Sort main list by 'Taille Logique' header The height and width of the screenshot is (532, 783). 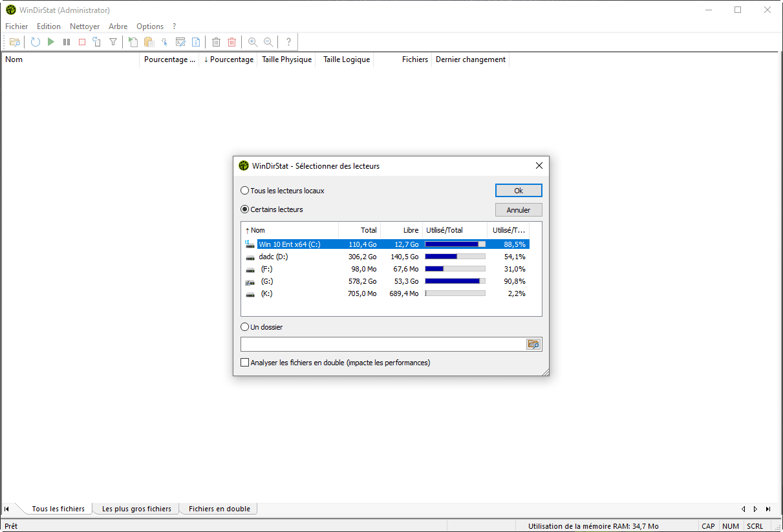click(x=345, y=59)
